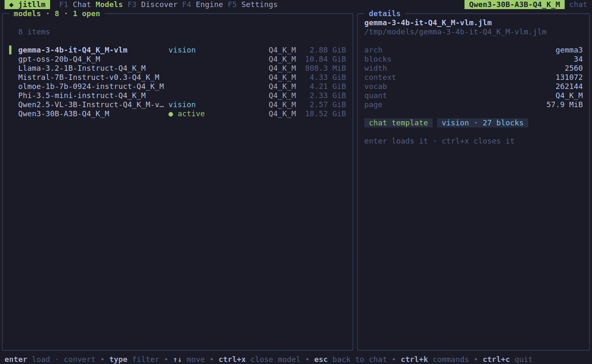Click the enter load hint in footer
592x364 pixels.
click(27, 359)
